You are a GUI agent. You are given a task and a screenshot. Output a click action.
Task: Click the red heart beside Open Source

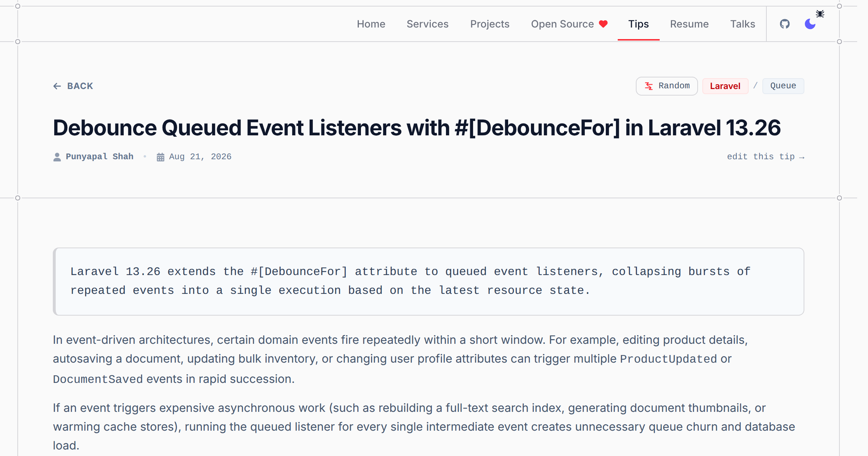pos(603,24)
